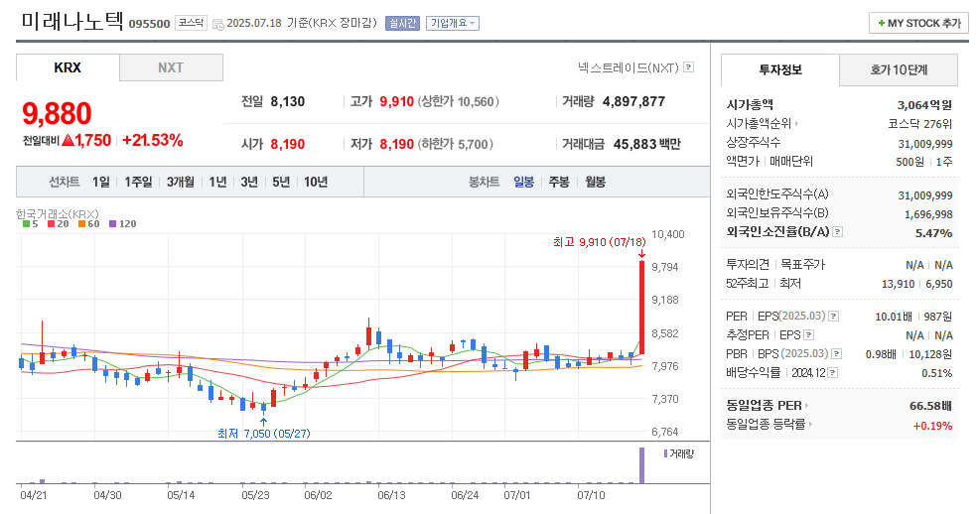This screenshot has width=980, height=514.
Task: Click the orange 60-day moving average legend
Action: click(x=88, y=223)
